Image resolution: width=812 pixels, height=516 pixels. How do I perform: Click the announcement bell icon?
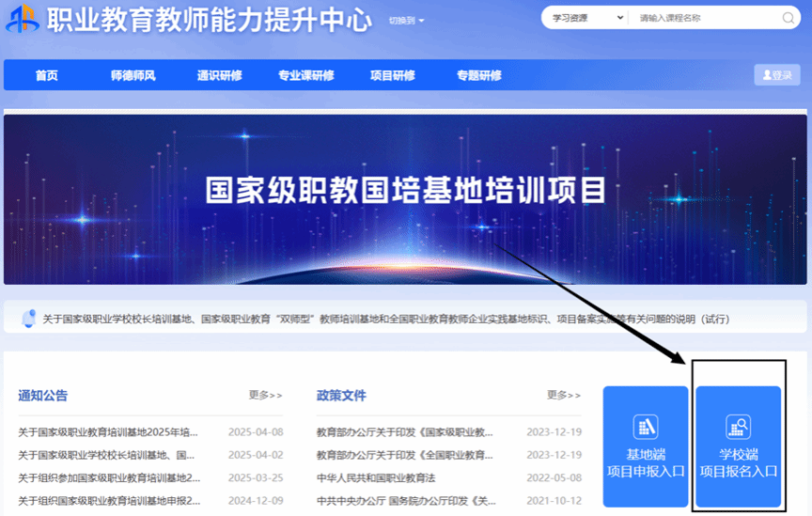point(28,319)
